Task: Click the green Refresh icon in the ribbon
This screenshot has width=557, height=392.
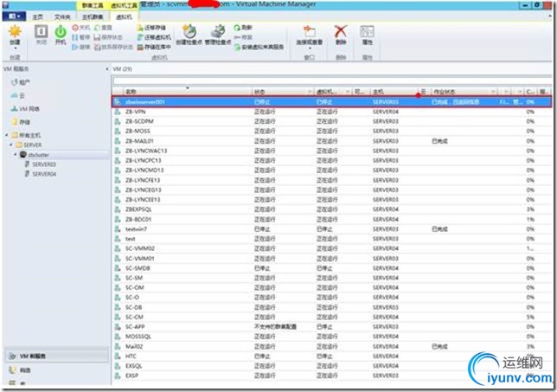Action: 237,28
